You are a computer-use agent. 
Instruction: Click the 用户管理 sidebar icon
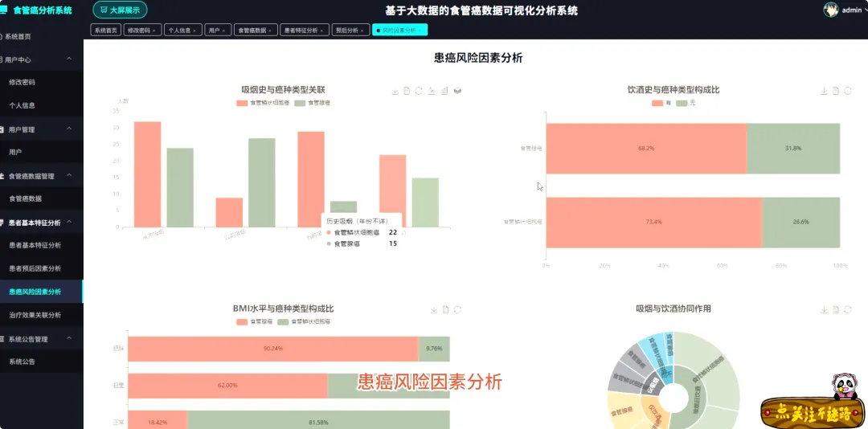2,129
